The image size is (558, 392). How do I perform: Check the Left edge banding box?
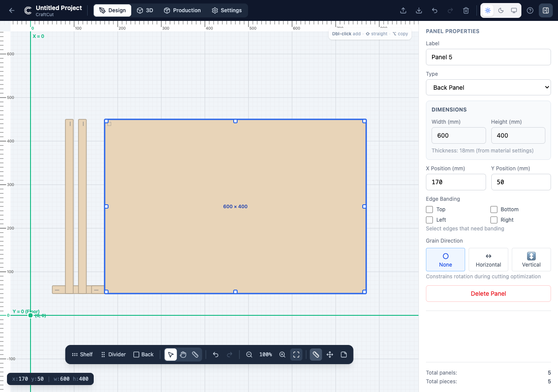click(x=429, y=220)
